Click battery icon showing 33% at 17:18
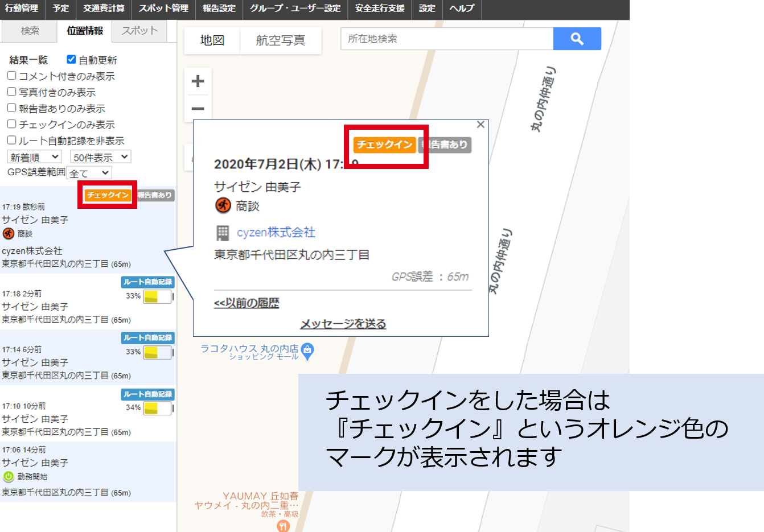 [158, 296]
